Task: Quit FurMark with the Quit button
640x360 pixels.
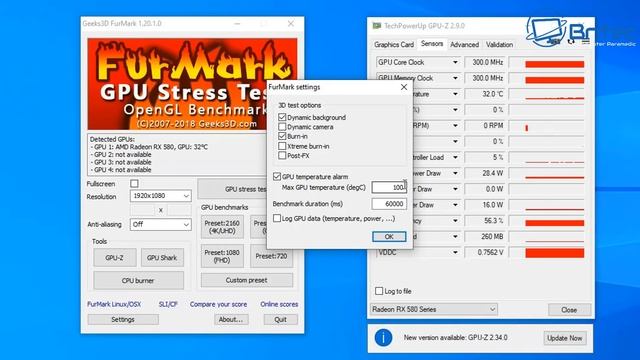Action: pos(280,320)
